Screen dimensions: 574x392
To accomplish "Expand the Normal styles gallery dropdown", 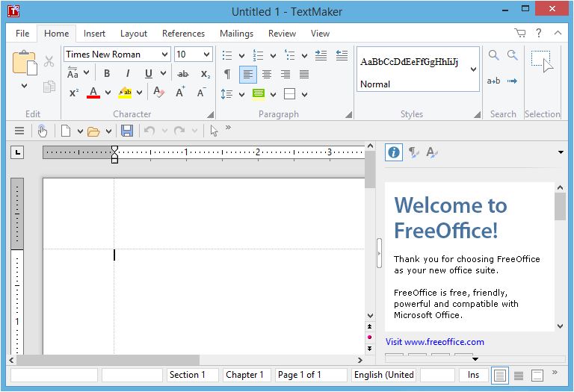I will coord(473,69).
